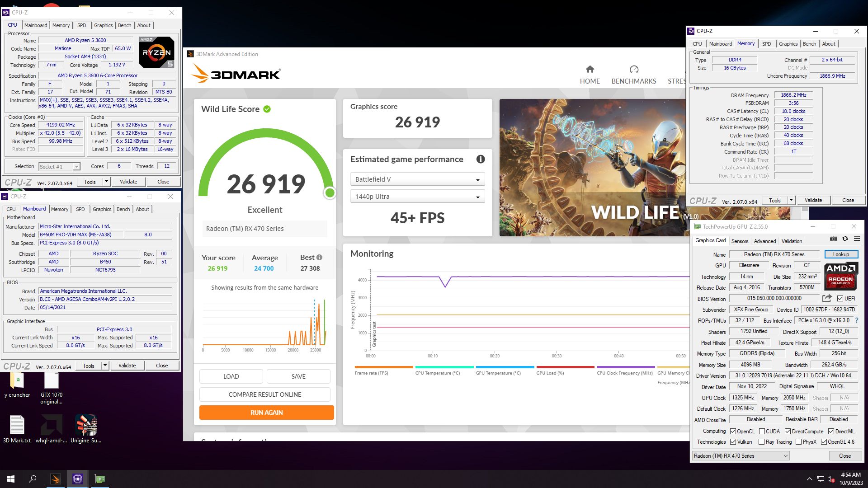
Task: Toggle the Ray Tracing checkbox
Action: [762, 442]
